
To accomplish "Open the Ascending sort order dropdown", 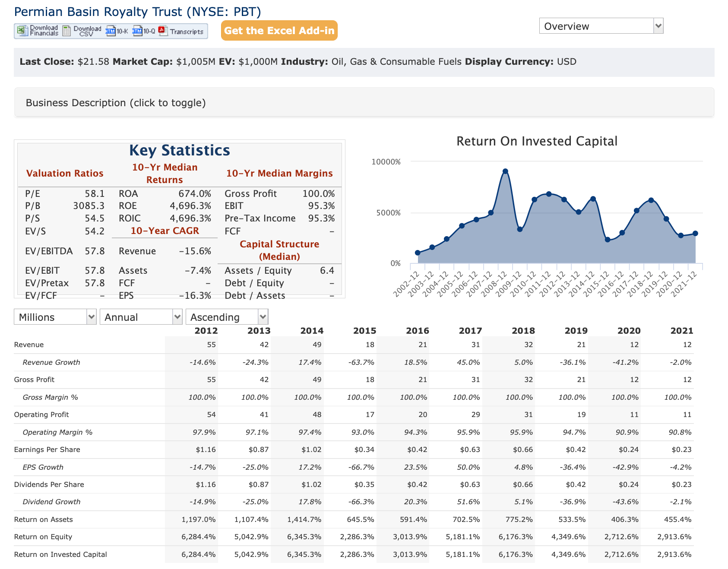I will click(227, 317).
